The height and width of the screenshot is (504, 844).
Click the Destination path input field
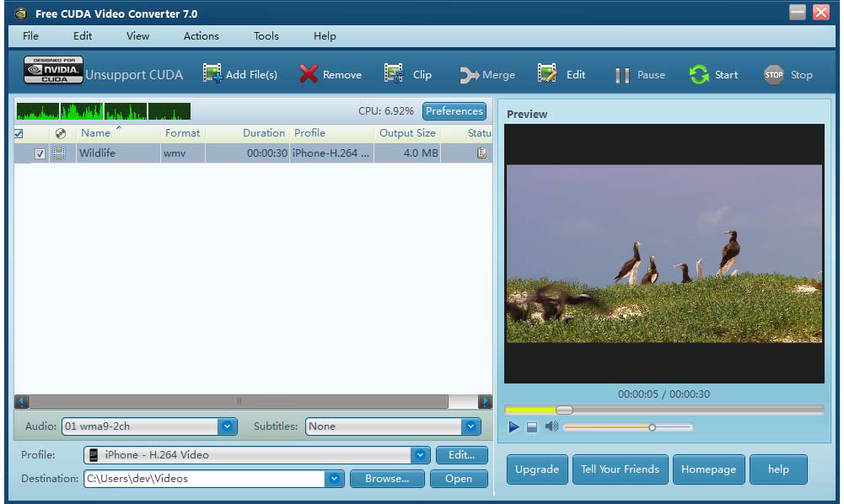pyautogui.click(x=205, y=479)
